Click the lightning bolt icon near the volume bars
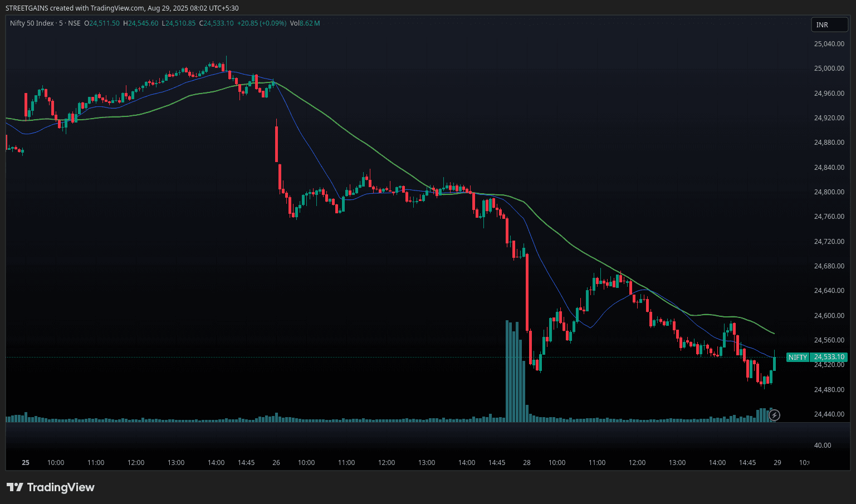Image resolution: width=856 pixels, height=504 pixels. tap(774, 415)
